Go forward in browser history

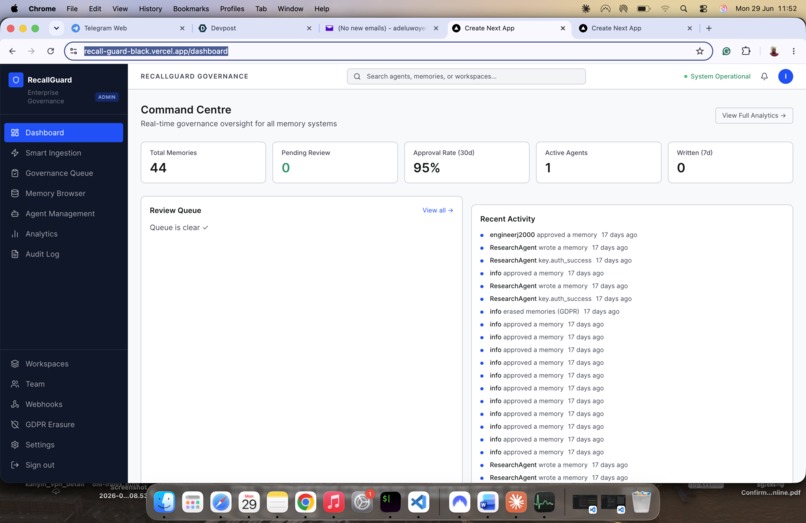[31, 51]
